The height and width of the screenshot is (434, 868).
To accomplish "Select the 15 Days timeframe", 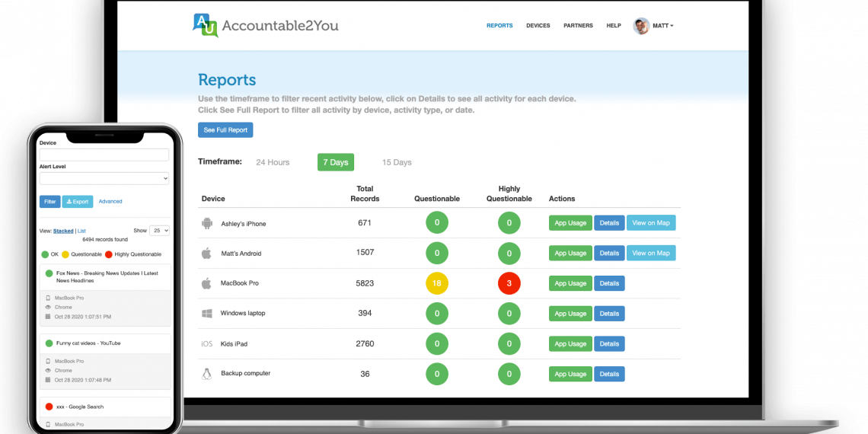I will click(x=397, y=162).
